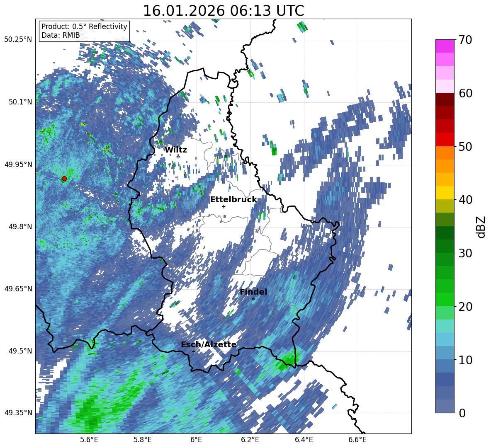The image size is (491, 448).
Task: Click the 6°E longitude label
Action: [196, 440]
